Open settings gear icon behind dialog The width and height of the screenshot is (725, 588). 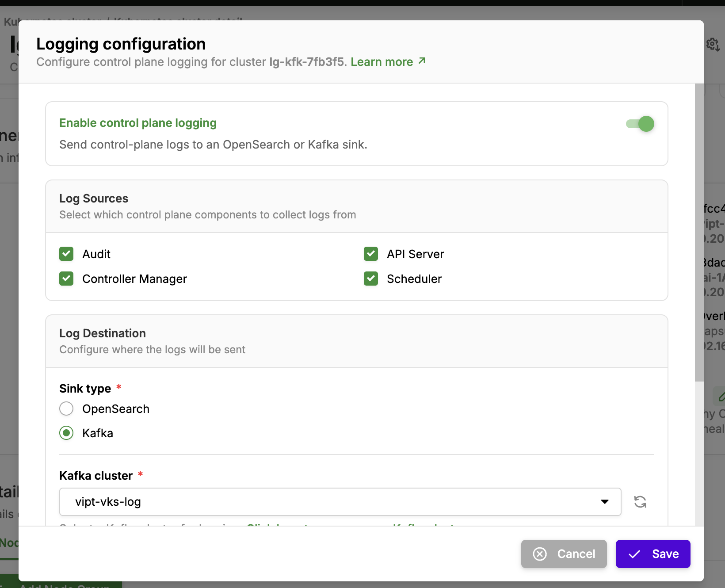pyautogui.click(x=713, y=44)
